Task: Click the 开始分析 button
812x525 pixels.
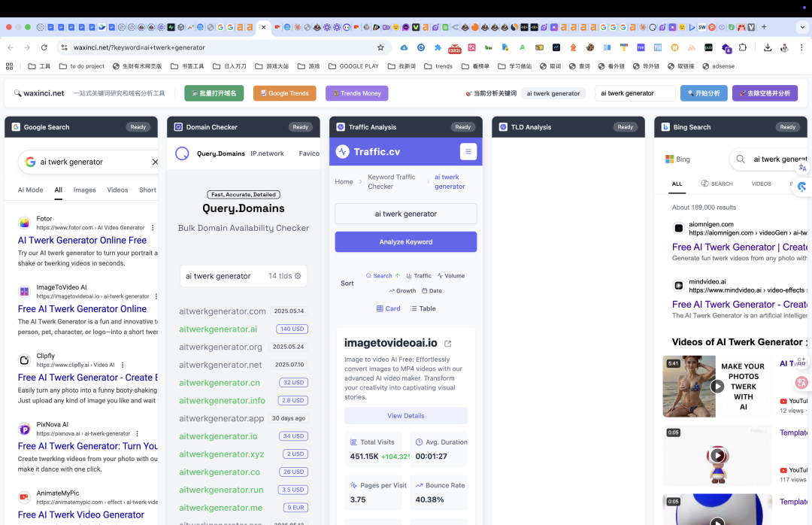Action: coord(704,93)
